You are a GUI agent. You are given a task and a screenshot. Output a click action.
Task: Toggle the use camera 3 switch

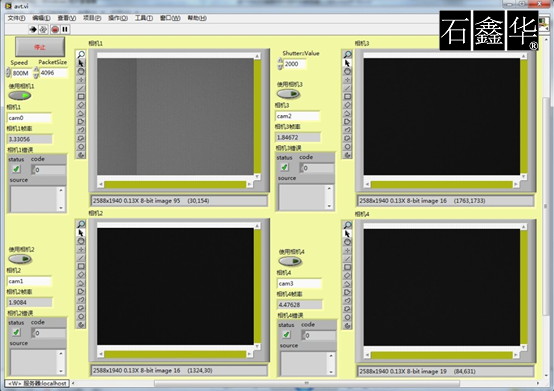click(288, 94)
